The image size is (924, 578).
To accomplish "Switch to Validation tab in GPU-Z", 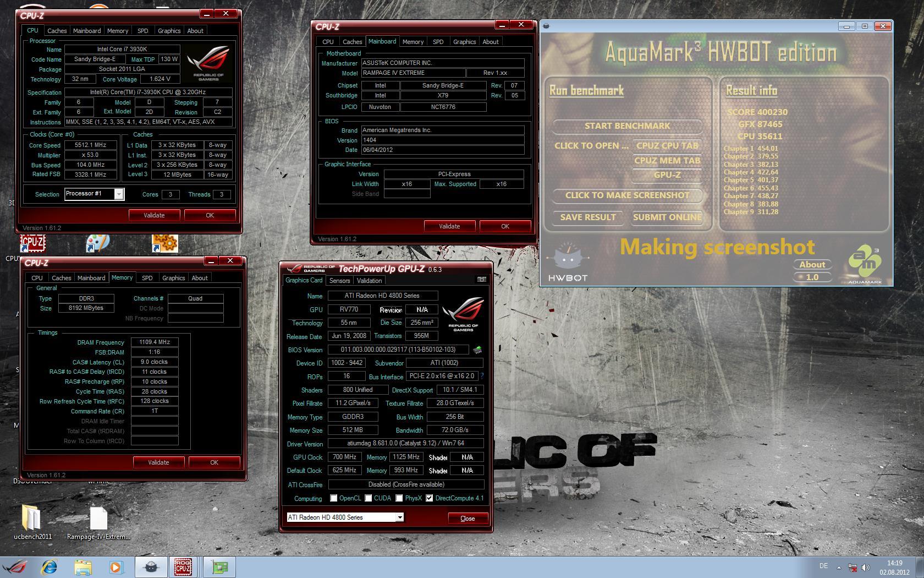I will pyautogui.click(x=369, y=280).
